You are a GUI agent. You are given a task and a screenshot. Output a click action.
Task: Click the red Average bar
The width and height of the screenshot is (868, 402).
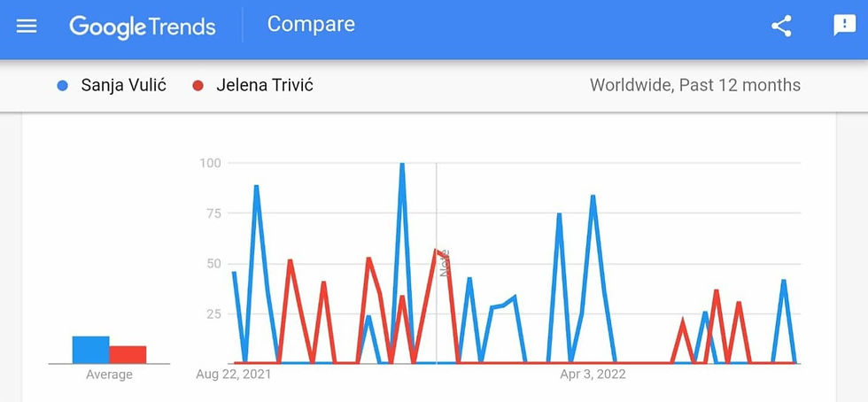tap(128, 354)
